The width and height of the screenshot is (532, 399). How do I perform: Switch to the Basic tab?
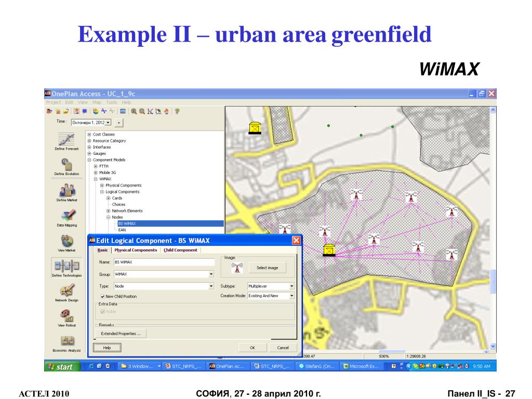[102, 250]
